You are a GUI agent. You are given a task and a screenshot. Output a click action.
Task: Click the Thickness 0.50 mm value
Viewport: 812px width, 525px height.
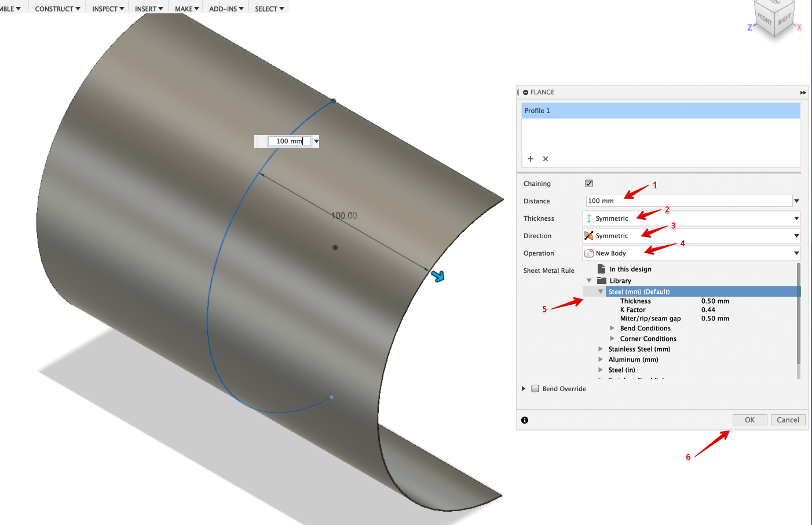(715, 301)
